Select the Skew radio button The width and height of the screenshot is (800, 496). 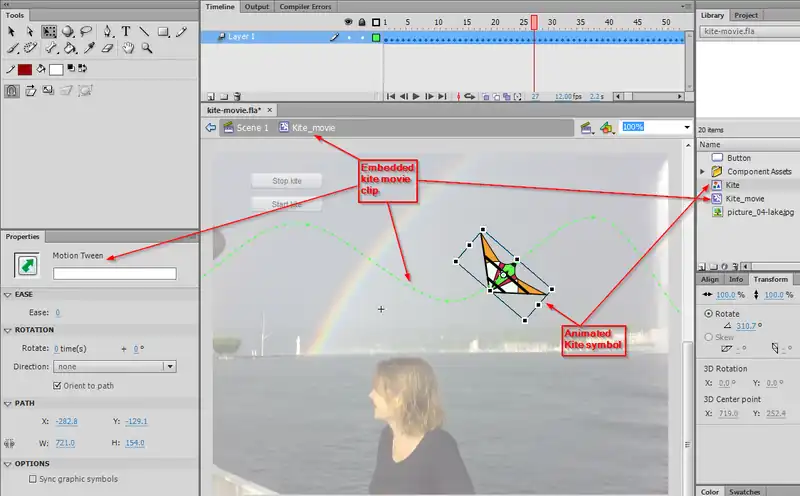pos(710,337)
